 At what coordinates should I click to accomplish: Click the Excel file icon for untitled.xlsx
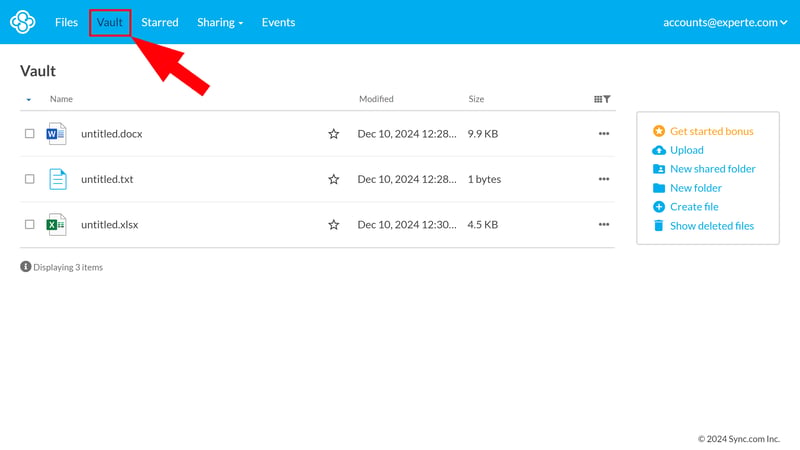57,225
